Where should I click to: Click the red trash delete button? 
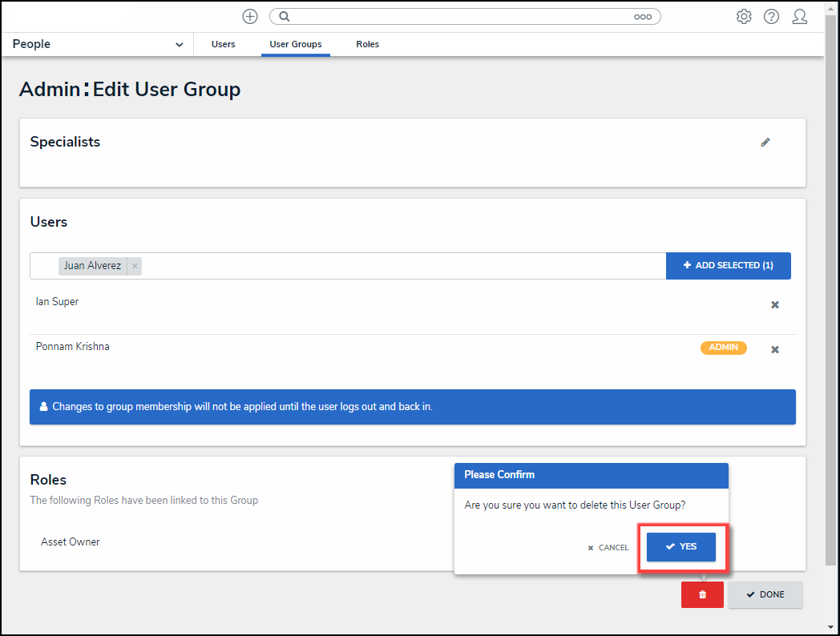click(702, 594)
